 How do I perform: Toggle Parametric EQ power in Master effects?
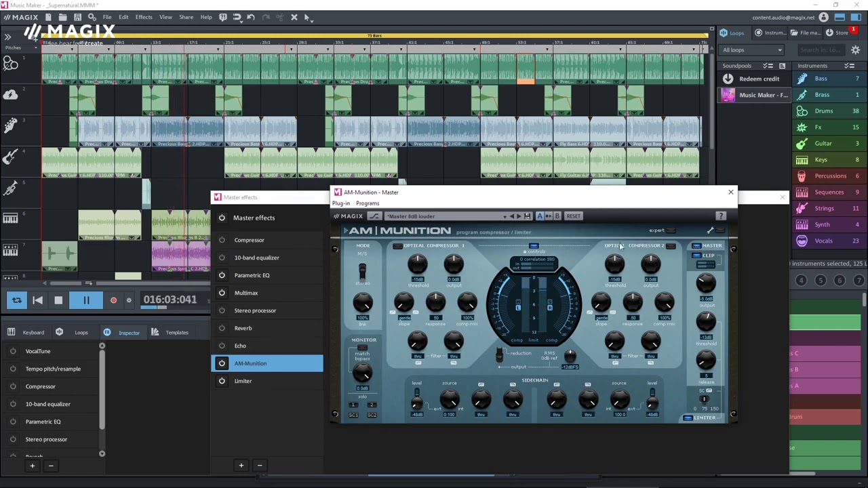(x=222, y=275)
